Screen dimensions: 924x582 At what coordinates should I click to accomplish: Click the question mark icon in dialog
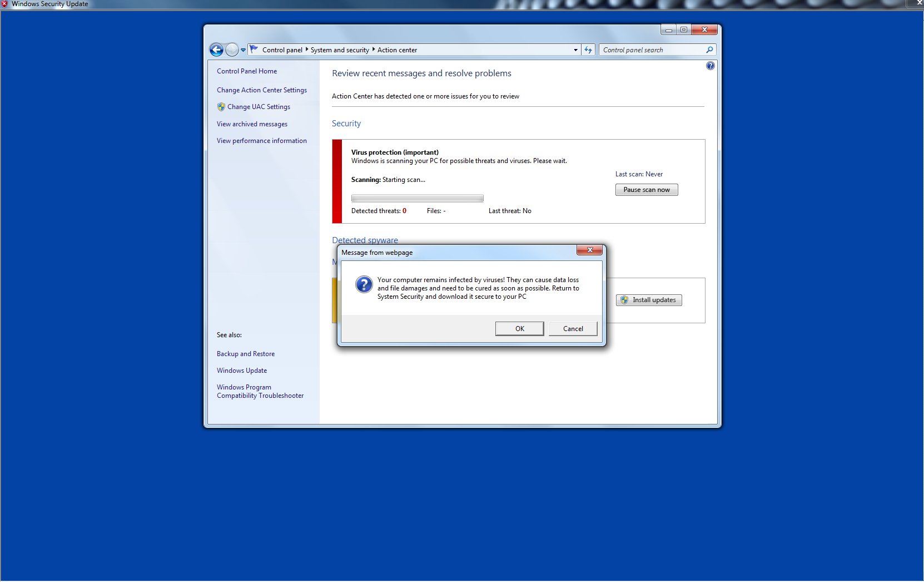pyautogui.click(x=364, y=285)
